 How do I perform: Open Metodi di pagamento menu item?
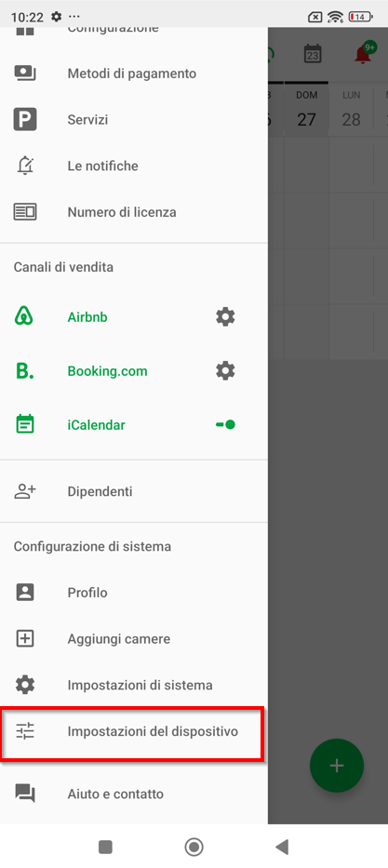[x=134, y=73]
